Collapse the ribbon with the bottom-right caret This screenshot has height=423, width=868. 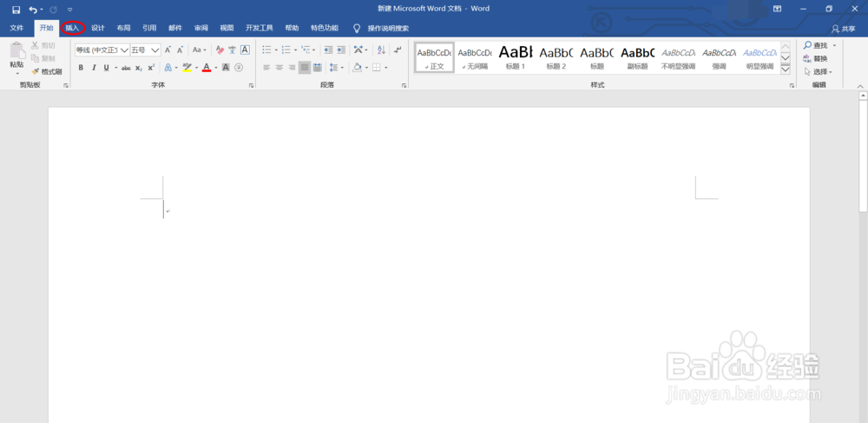click(860, 86)
